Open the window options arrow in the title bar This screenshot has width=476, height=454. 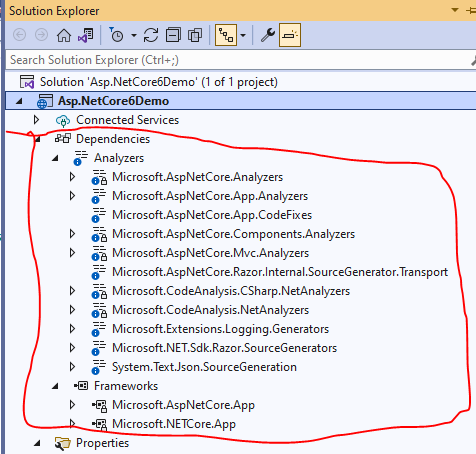(455, 10)
